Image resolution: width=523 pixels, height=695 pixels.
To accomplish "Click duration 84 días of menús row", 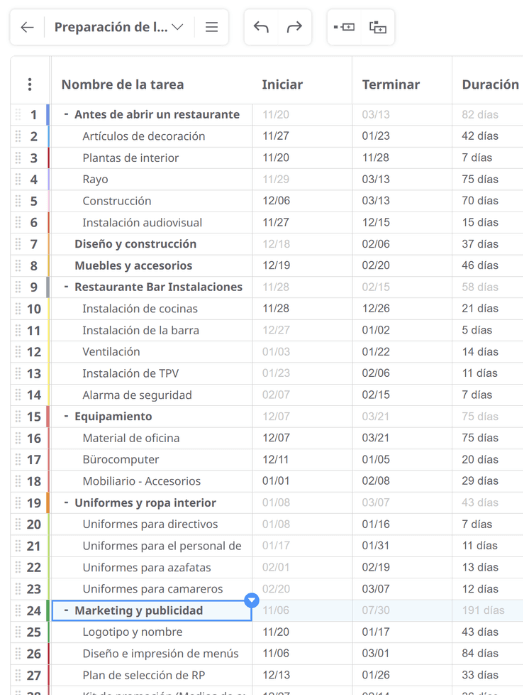I will click(x=480, y=653).
